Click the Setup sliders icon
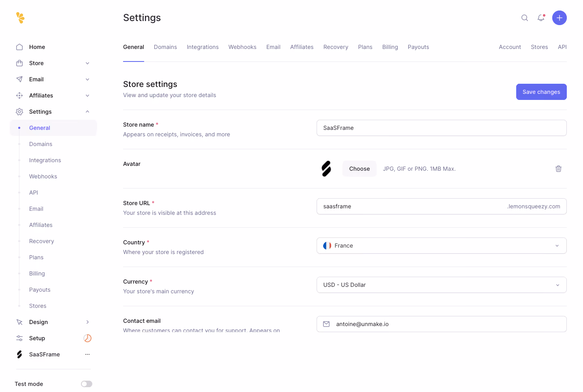 coord(19,338)
